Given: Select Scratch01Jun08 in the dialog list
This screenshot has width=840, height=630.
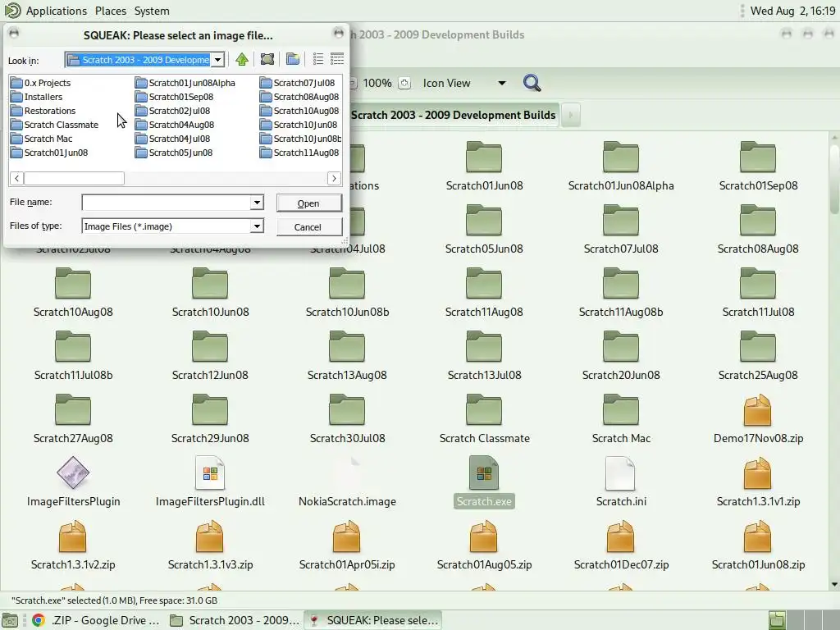Looking at the screenshot, I should 49,153.
